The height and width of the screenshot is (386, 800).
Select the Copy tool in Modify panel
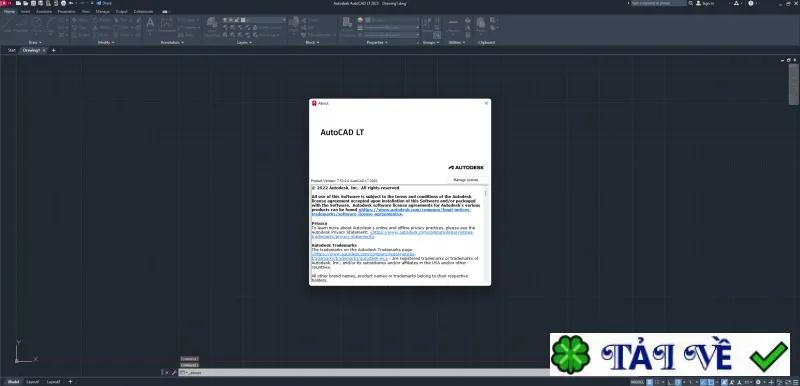[79, 28]
